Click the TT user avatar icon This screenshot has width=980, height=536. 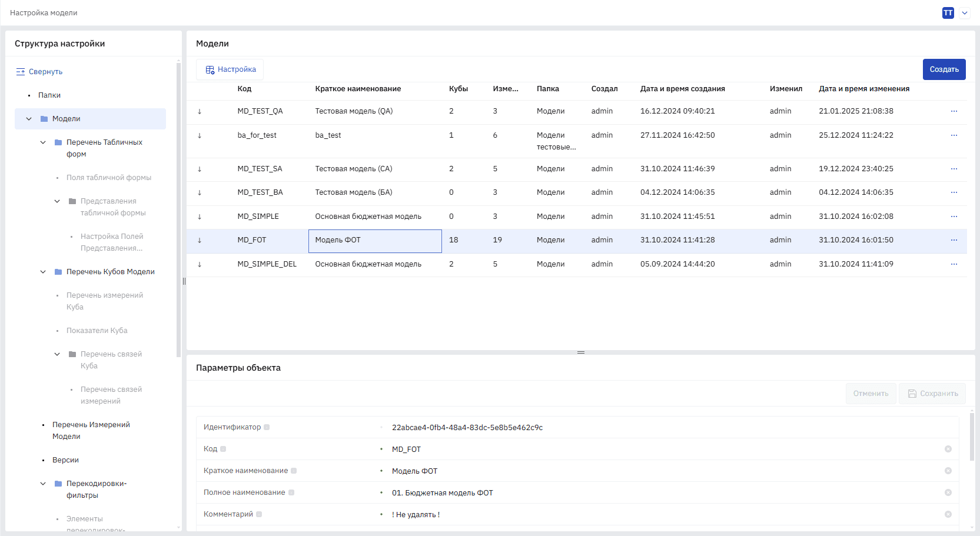pos(948,13)
